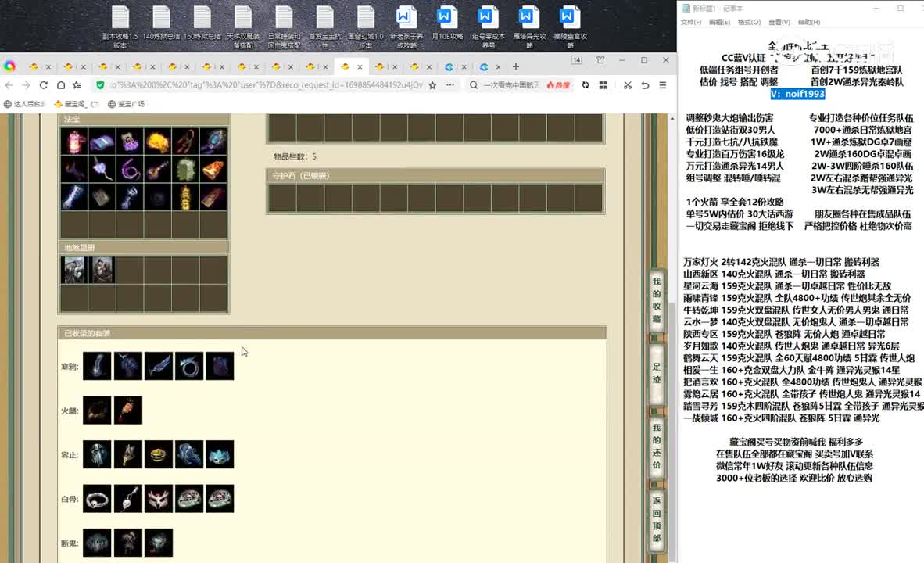Click the browser Back arrow
The width and height of the screenshot is (924, 563).
pos(9,85)
